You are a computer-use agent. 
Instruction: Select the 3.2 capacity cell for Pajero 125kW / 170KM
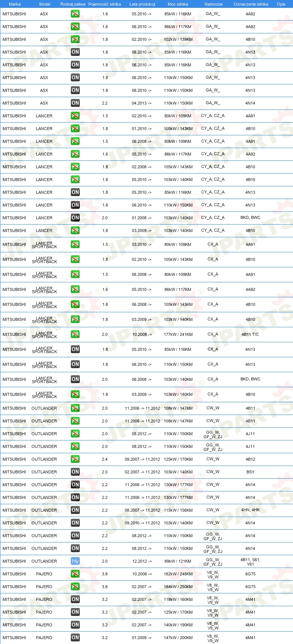tap(105, 612)
